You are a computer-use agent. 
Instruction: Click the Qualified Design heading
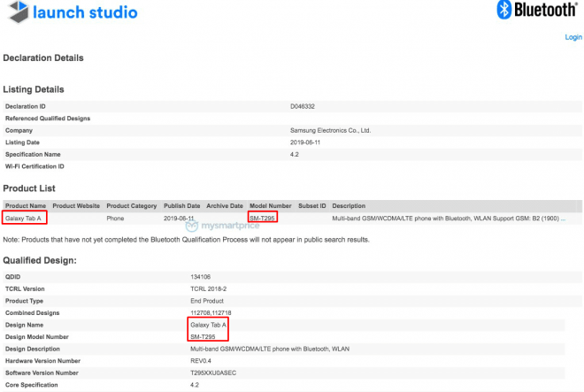[x=40, y=260]
